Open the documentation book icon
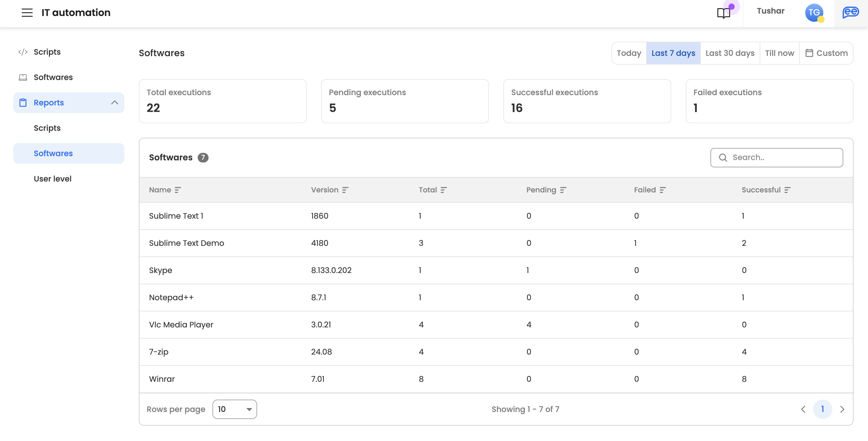The width and height of the screenshot is (868, 441). point(723,14)
